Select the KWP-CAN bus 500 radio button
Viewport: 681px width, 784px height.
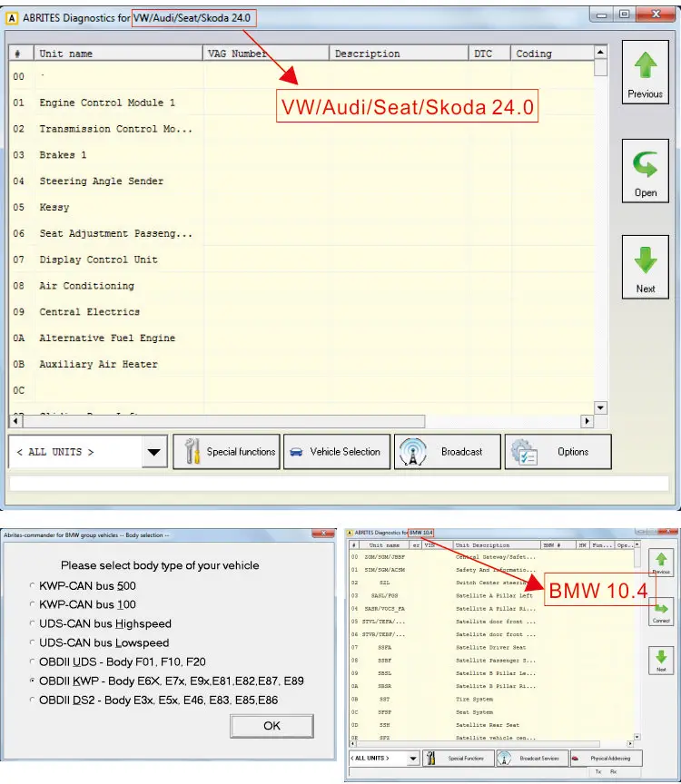33,585
